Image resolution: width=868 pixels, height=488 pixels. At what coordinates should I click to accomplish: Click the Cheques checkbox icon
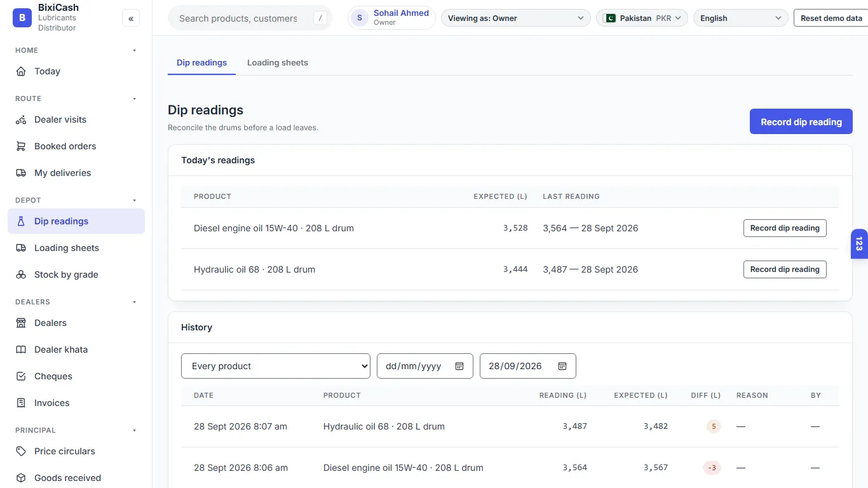21,376
